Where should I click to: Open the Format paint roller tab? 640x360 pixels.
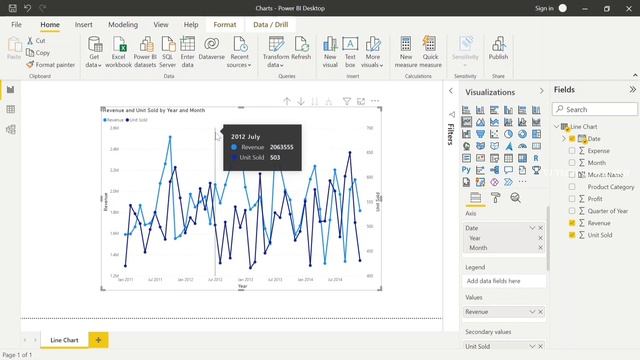[496, 198]
